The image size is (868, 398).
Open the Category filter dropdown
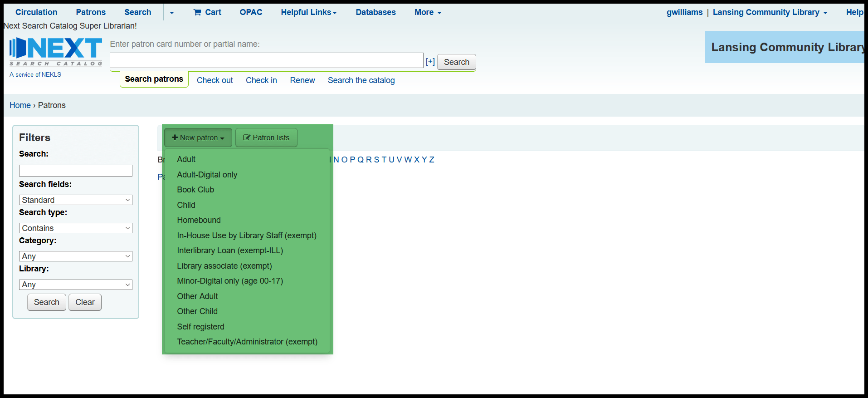[76, 256]
